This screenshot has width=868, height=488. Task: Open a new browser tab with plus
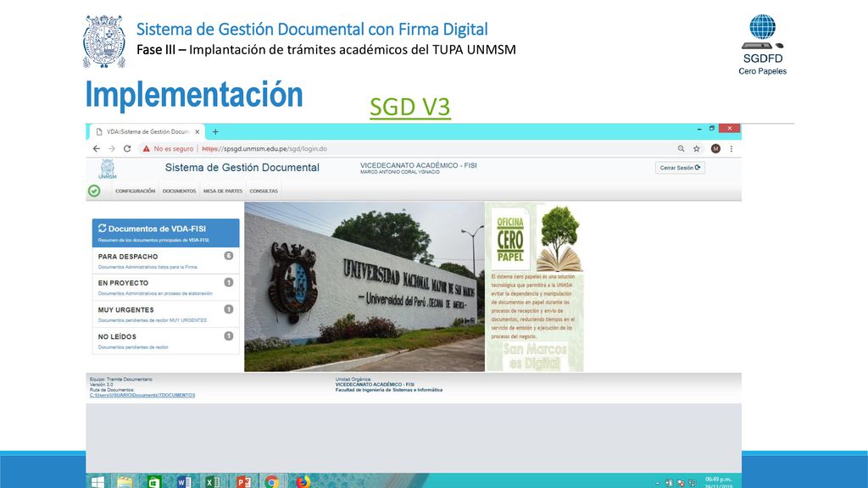[x=215, y=131]
